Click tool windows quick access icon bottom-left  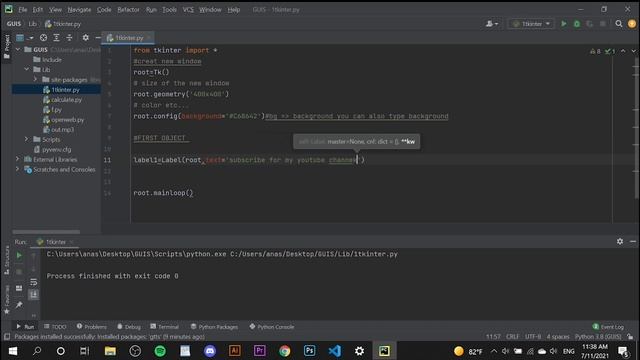[x=7, y=337]
